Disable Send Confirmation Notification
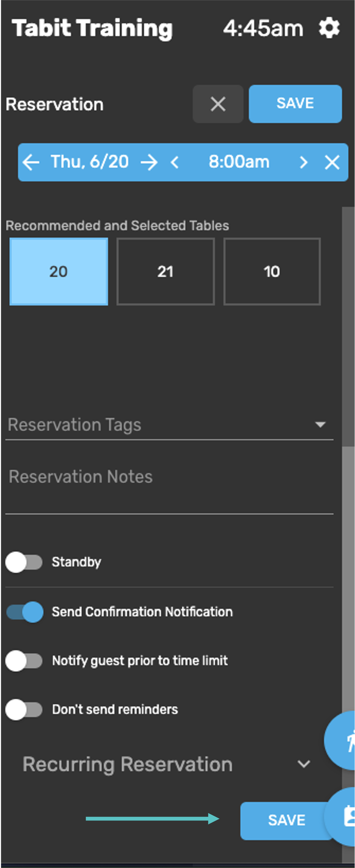The image size is (355, 868). (x=25, y=612)
